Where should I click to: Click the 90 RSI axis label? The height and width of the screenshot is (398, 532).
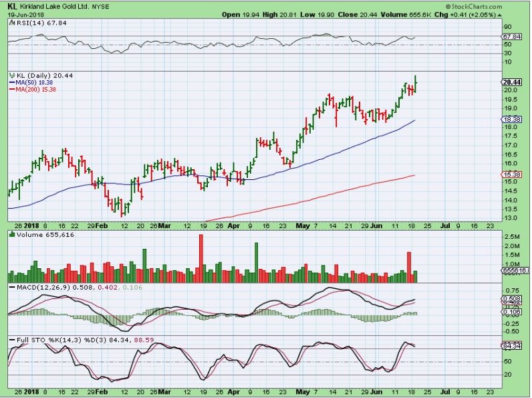coord(508,27)
